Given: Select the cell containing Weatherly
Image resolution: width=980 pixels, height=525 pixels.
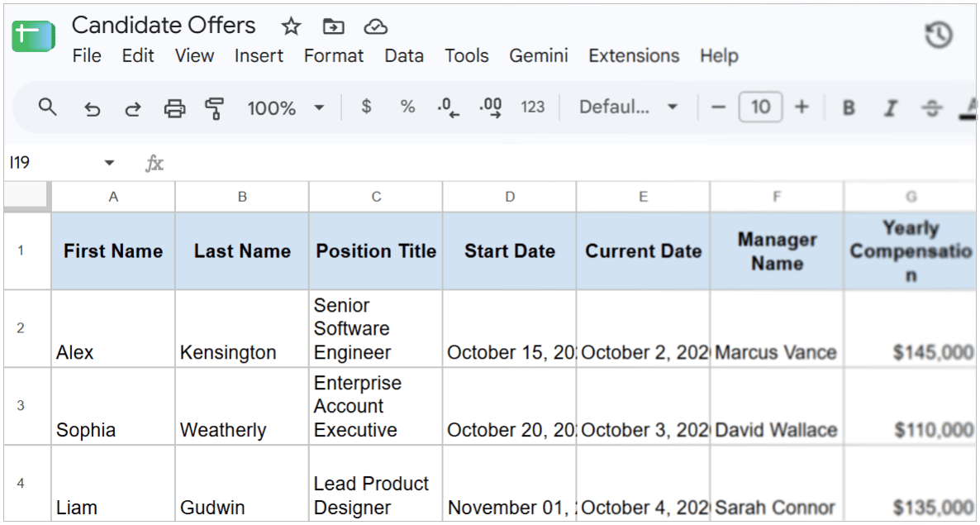Looking at the screenshot, I should (x=242, y=406).
